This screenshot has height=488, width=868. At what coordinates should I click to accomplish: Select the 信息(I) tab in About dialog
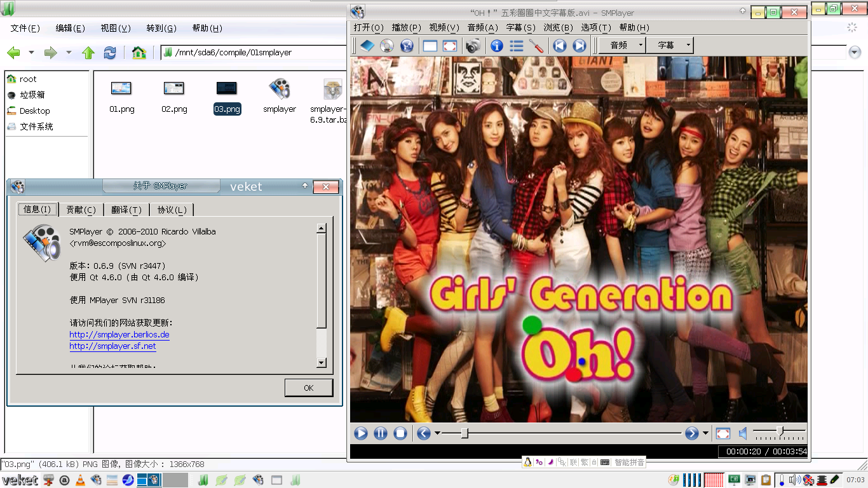[x=37, y=209]
